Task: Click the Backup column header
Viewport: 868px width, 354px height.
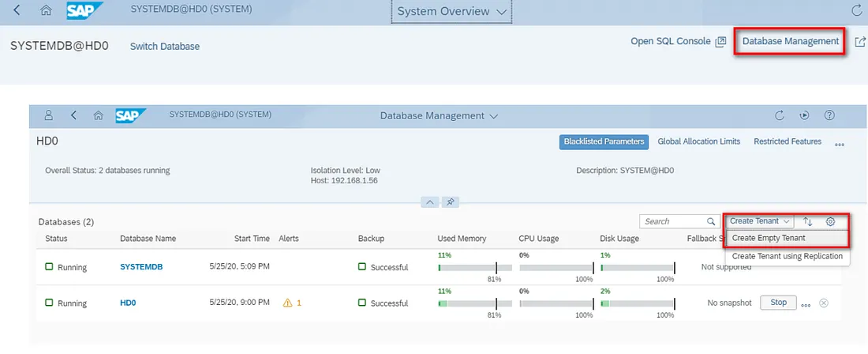Action: pos(371,239)
